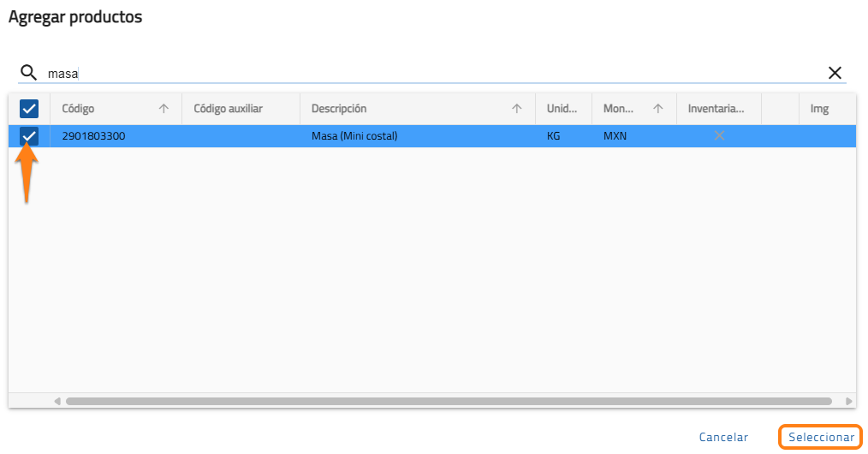Uncheck the checkbox for product 2901803300
The height and width of the screenshot is (454, 868).
[x=29, y=136]
